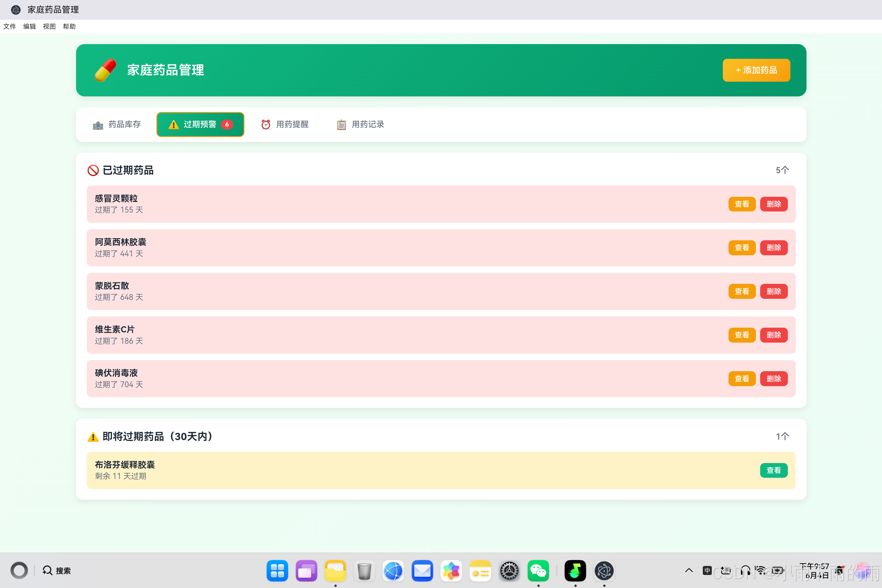
Task: Open the Mail envelope icon
Action: point(422,570)
